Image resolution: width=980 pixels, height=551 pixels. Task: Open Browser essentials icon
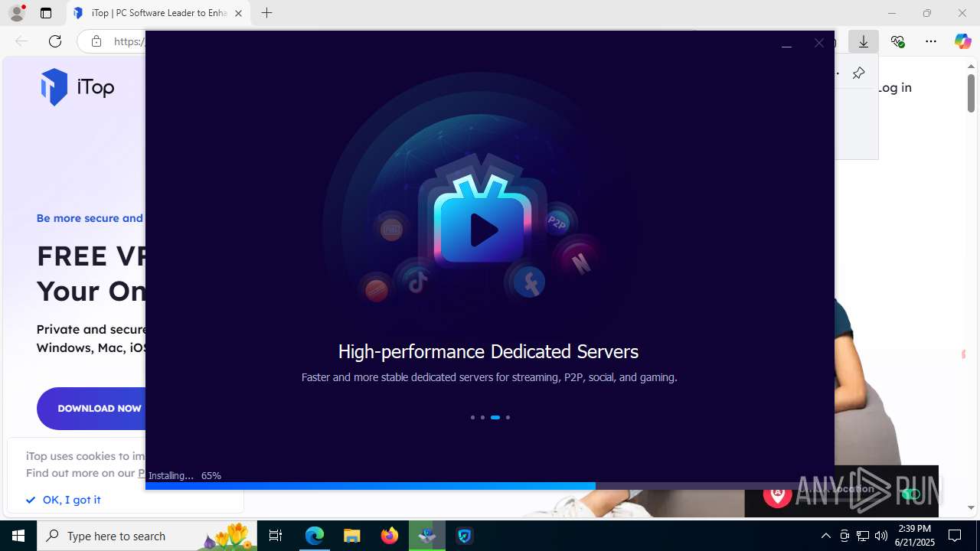click(897, 41)
